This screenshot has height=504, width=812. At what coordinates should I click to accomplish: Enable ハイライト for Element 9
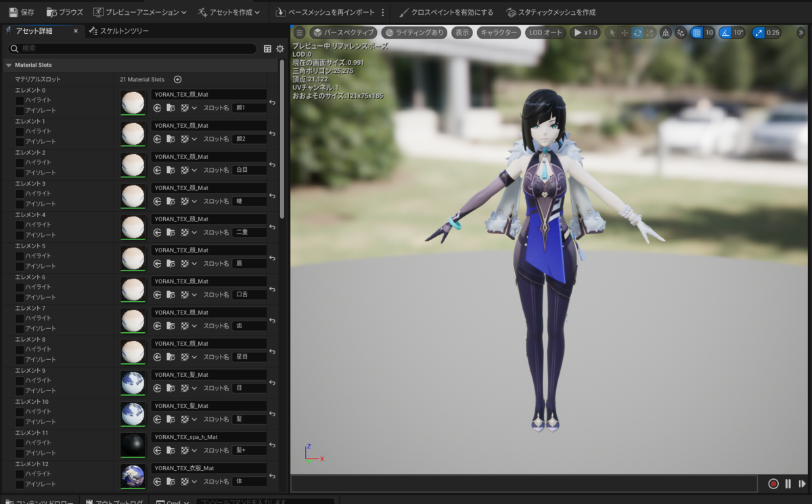click(x=20, y=380)
